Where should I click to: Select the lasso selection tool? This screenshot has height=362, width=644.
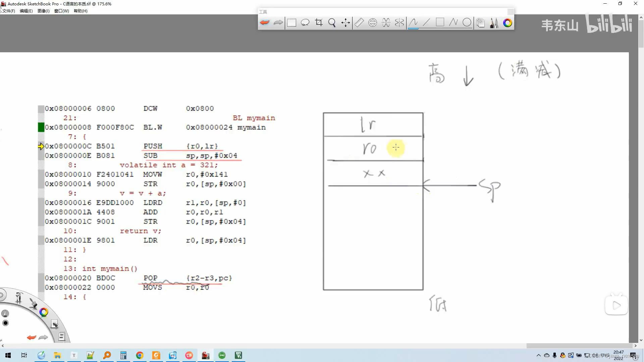pyautogui.click(x=305, y=23)
